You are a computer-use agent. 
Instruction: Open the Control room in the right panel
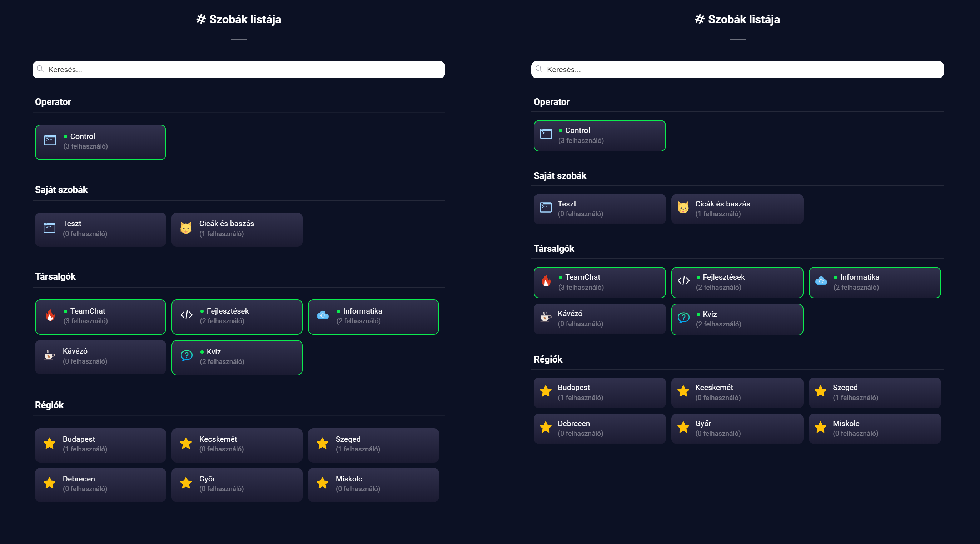point(599,136)
